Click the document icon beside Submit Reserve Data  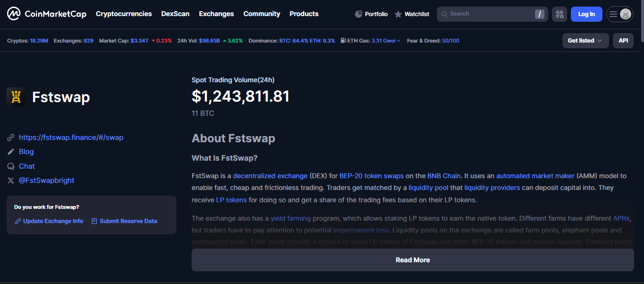(x=94, y=221)
